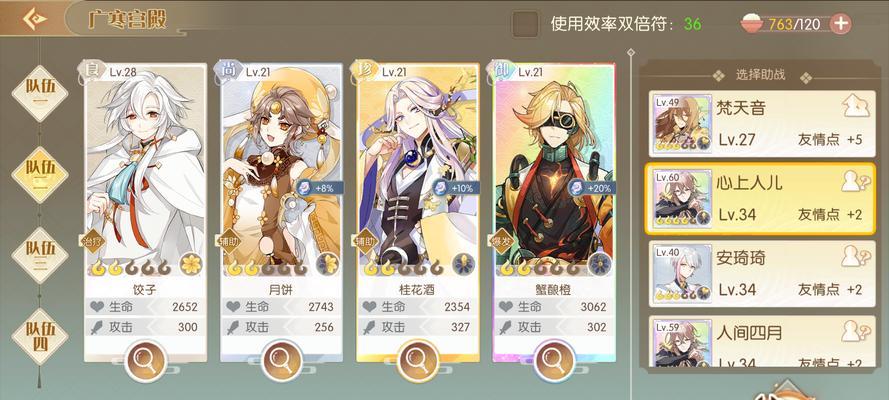
Task: Select team 队伍二
Action: pos(40,175)
